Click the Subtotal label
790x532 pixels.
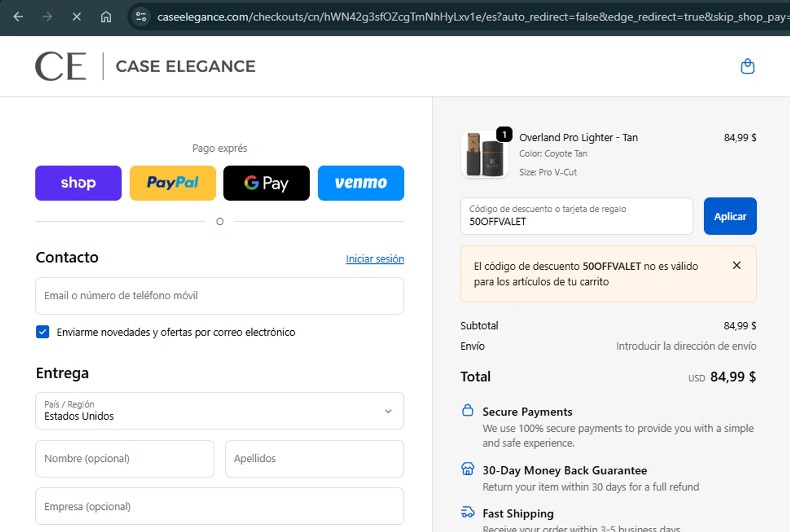[479, 326]
